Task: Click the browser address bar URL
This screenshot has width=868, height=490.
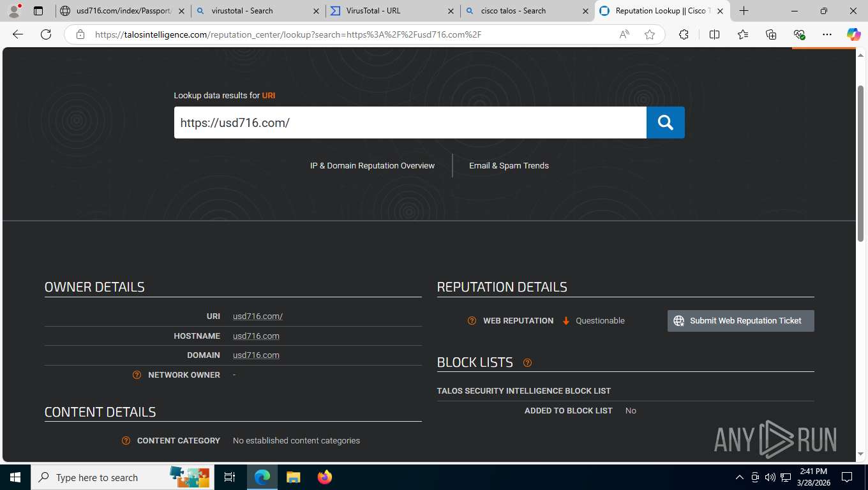Action: coord(288,35)
